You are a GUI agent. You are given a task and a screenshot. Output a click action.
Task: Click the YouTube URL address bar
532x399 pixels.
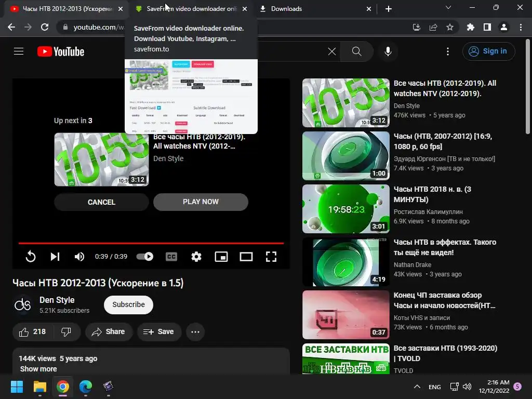tap(99, 27)
